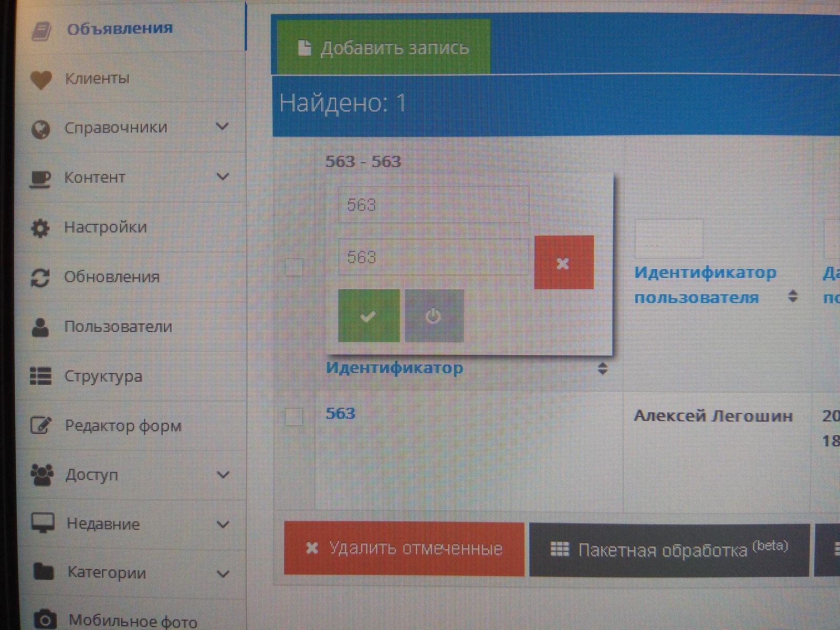The width and height of the screenshot is (840, 630).
Task: Expand the Недавние submenu chevron
Action: [x=223, y=524]
